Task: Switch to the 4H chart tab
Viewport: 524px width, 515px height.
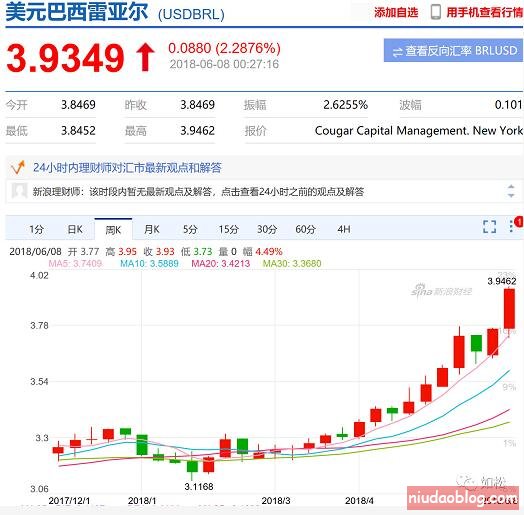Action: point(344,229)
